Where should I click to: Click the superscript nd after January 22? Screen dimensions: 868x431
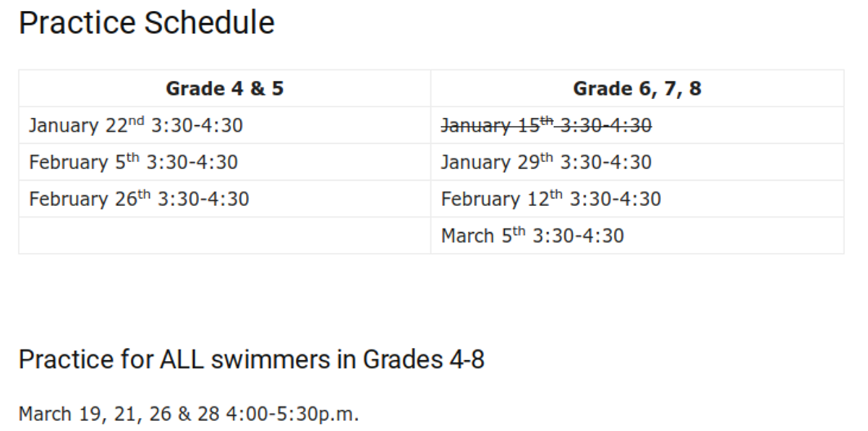pyautogui.click(x=137, y=120)
